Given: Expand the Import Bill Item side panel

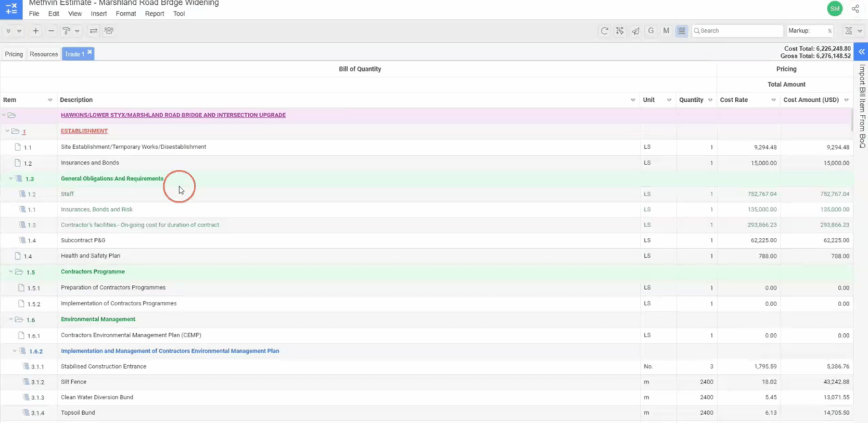Looking at the screenshot, I should point(861,52).
